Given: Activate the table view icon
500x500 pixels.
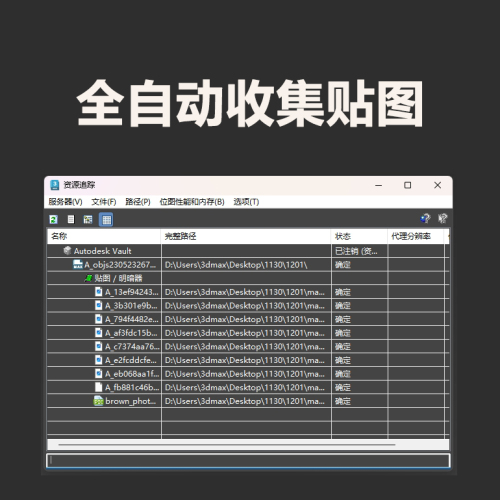Looking at the screenshot, I should coord(106,220).
